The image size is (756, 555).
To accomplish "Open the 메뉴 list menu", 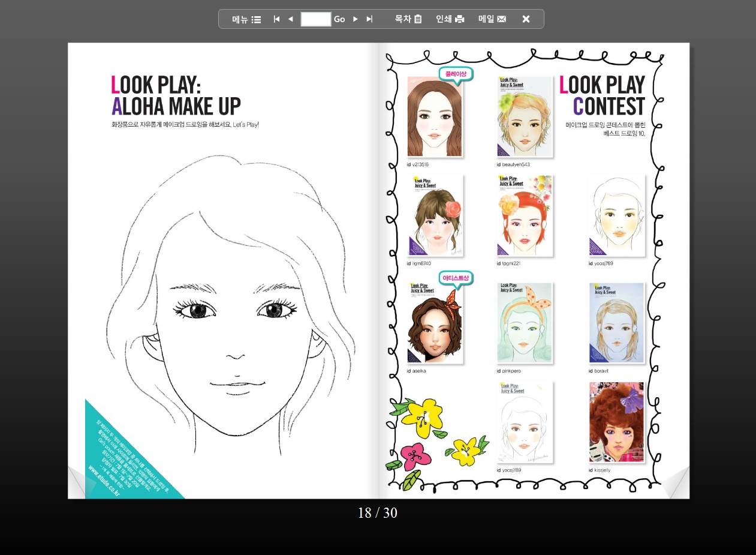I will tap(246, 19).
